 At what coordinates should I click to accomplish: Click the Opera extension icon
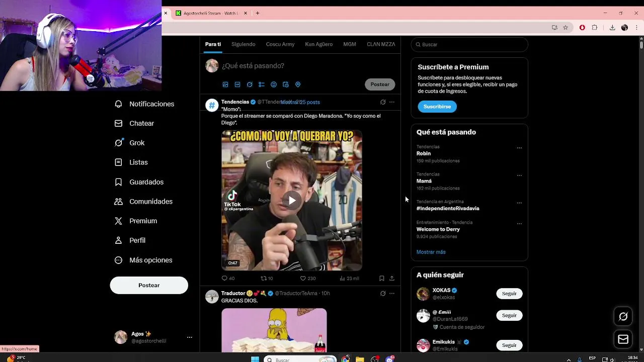click(582, 28)
